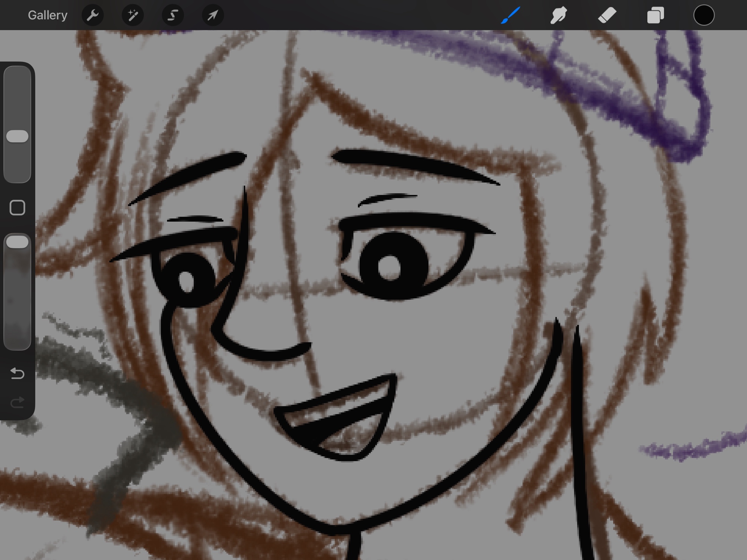Select the Smudge finger tool
The image size is (747, 560).
558,15
